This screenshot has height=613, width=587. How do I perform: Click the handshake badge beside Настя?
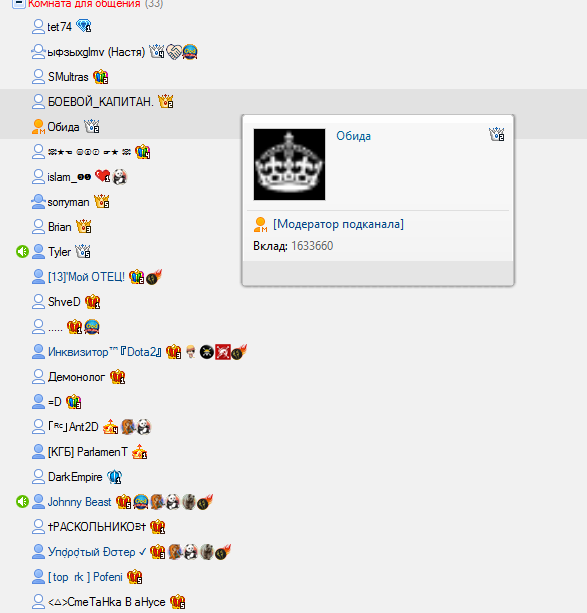pyautogui.click(x=174, y=52)
